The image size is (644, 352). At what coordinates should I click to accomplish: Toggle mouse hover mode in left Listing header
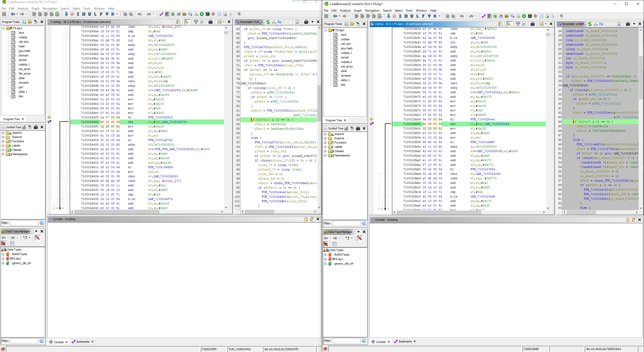tap(187, 22)
